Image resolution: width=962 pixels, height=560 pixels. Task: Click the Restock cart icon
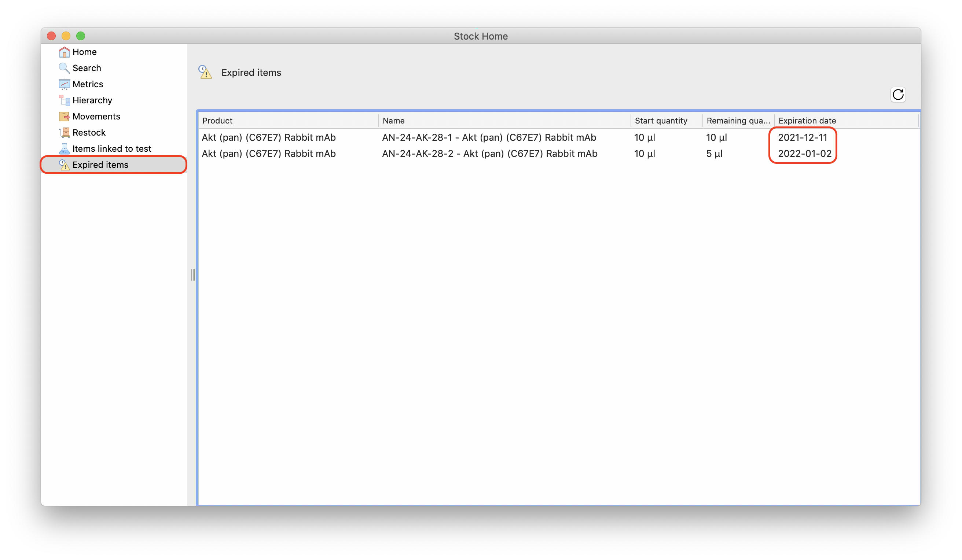click(64, 132)
